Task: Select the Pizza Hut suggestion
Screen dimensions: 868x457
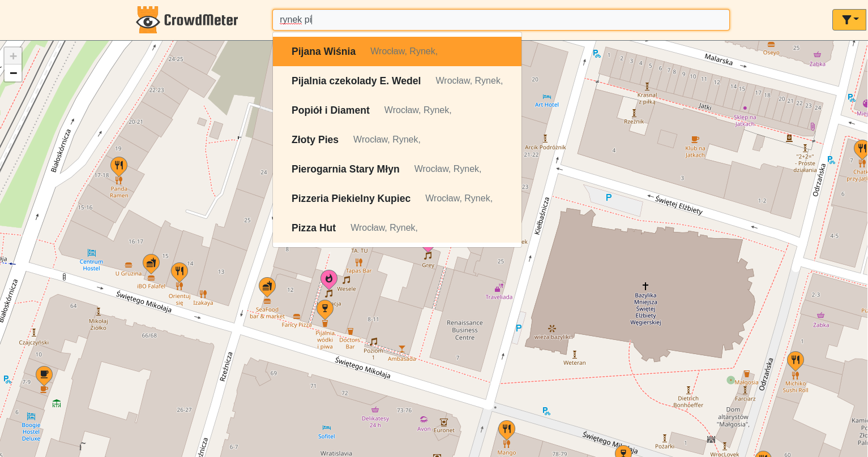Action: click(397, 228)
